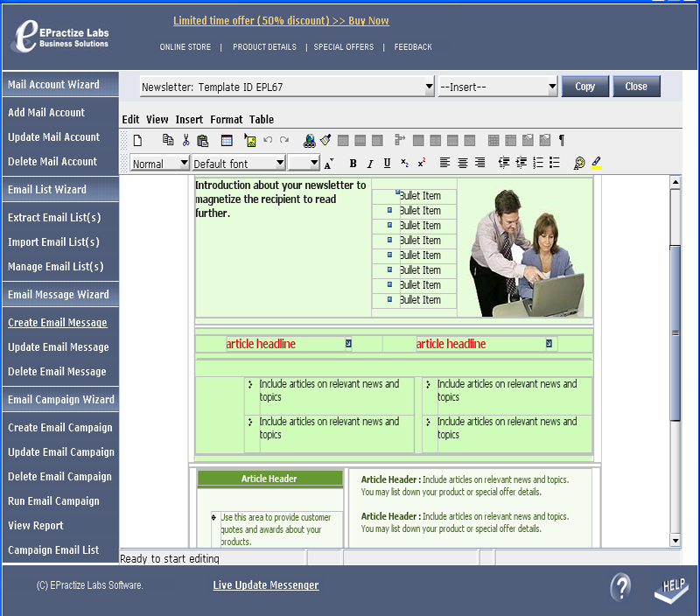Click the Find magnifier icon
Screen dimensions: 700x616
[579, 164]
